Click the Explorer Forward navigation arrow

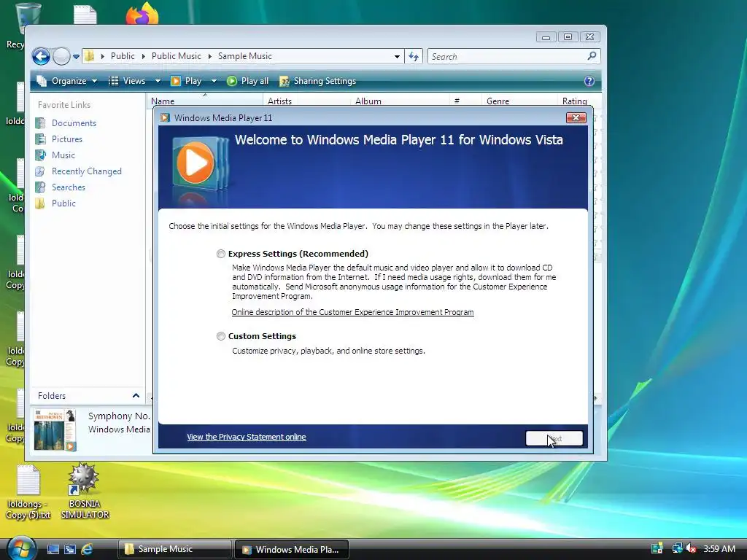(61, 57)
